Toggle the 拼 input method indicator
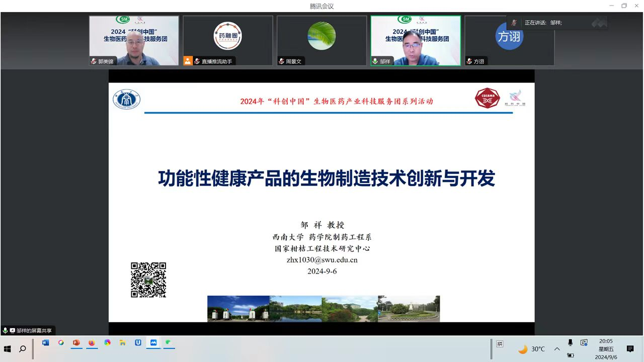This screenshot has height=362, width=644. pos(500,344)
